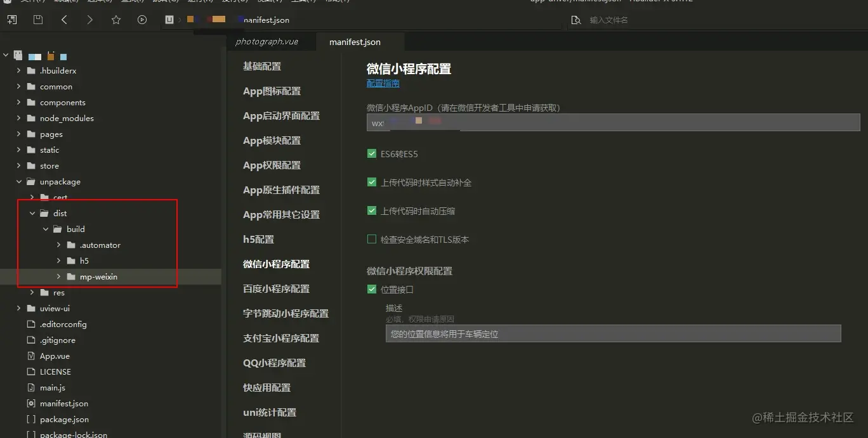Enable 检查安全域名和TLS版本 checkbox

[372, 239]
